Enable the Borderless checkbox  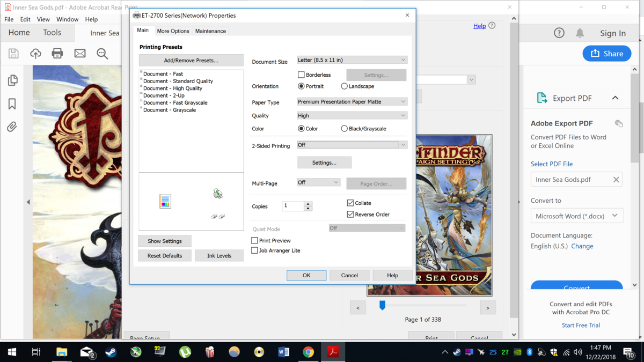coord(301,75)
